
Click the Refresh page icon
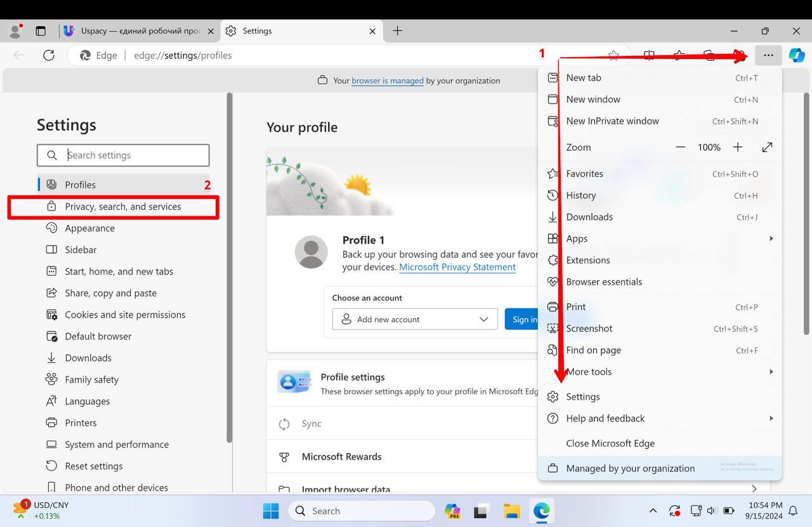tap(49, 55)
